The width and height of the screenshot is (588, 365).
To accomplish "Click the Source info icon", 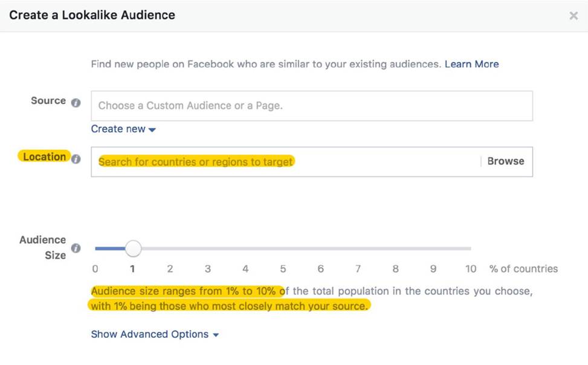I will [x=76, y=103].
